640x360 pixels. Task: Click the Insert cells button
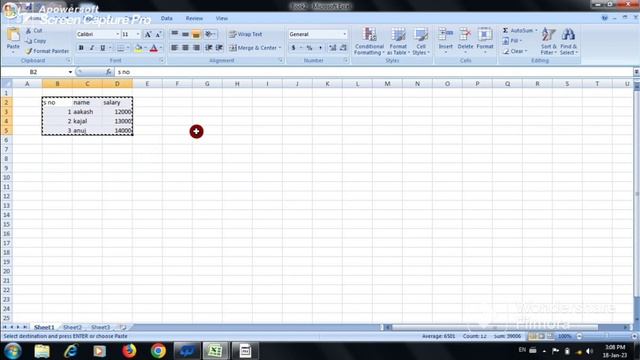tap(446, 40)
